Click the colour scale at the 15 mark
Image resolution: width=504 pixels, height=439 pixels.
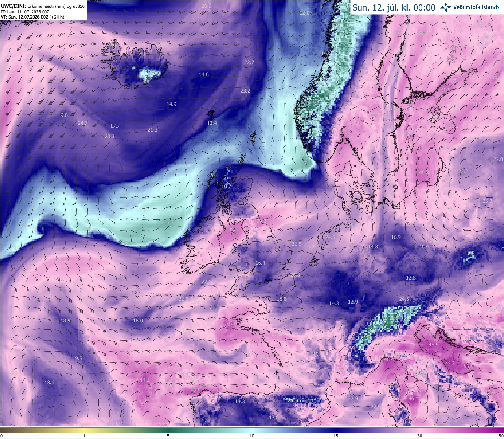click(336, 436)
